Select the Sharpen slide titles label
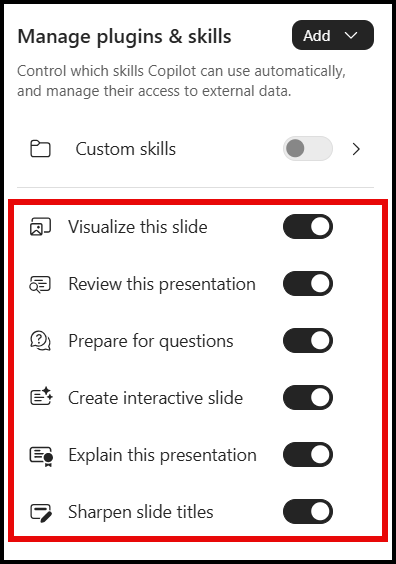Viewport: 396px width, 564px height. coord(141,512)
